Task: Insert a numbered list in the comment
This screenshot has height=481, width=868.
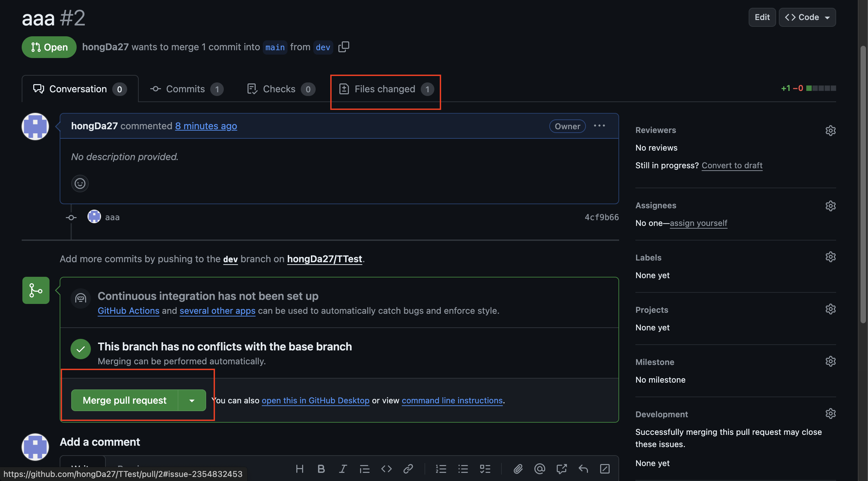Action: tap(441, 469)
